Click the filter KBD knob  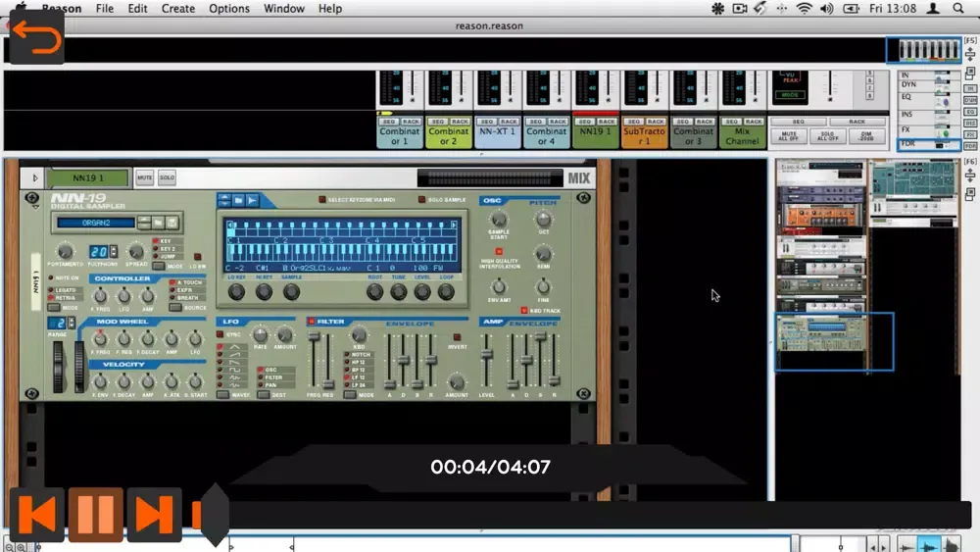pyautogui.click(x=359, y=334)
